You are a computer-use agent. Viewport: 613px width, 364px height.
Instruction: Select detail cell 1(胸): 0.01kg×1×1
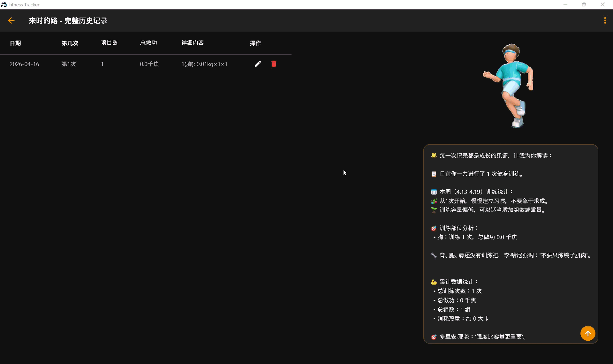[x=204, y=64]
